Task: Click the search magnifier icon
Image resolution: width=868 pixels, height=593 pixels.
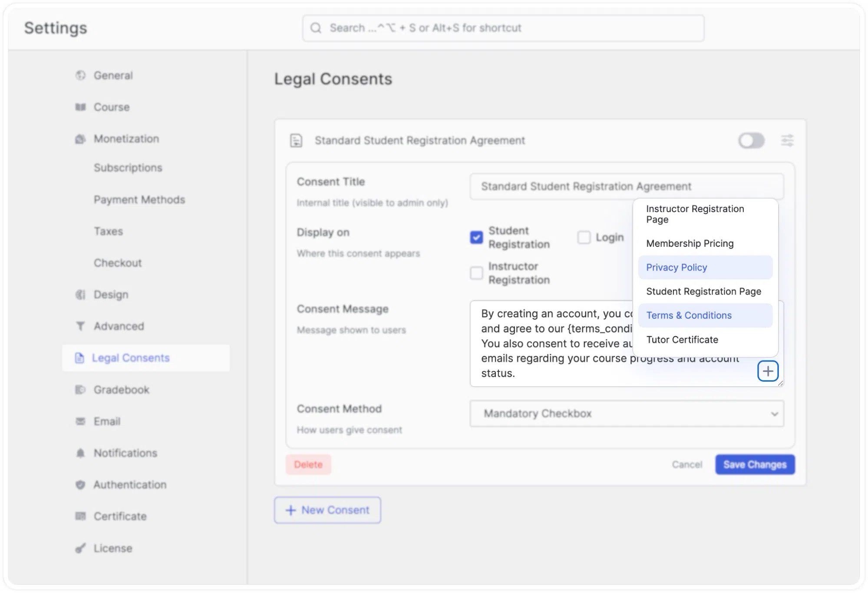Action: [316, 28]
